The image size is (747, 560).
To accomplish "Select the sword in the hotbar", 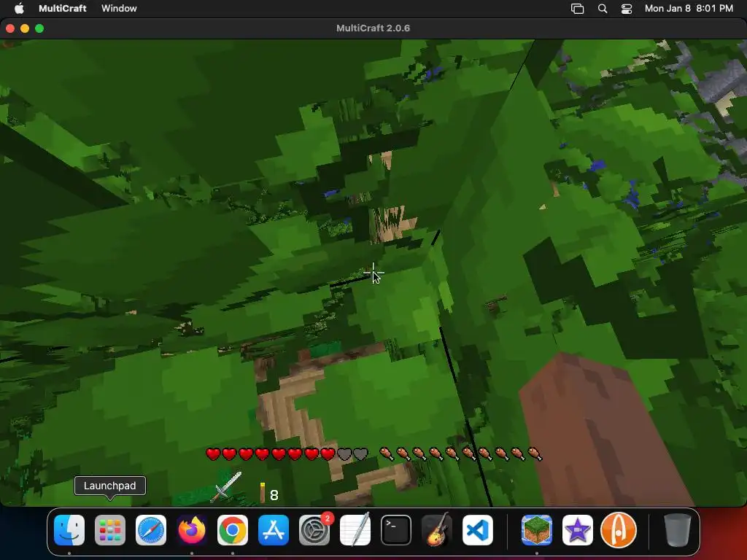I will [x=226, y=486].
